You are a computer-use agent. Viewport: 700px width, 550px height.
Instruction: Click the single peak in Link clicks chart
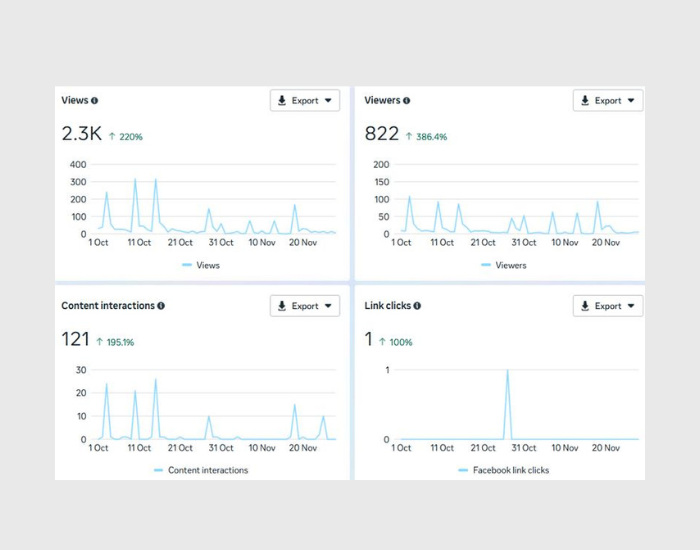pos(508,371)
